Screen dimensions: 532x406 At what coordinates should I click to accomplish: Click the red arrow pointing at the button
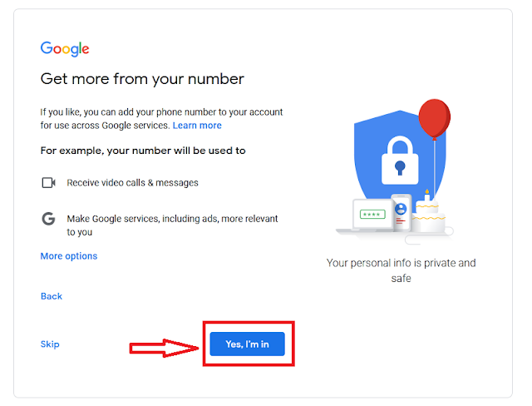tap(165, 348)
